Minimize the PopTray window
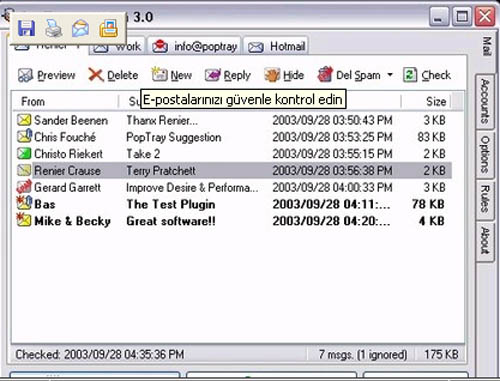 (x=439, y=16)
